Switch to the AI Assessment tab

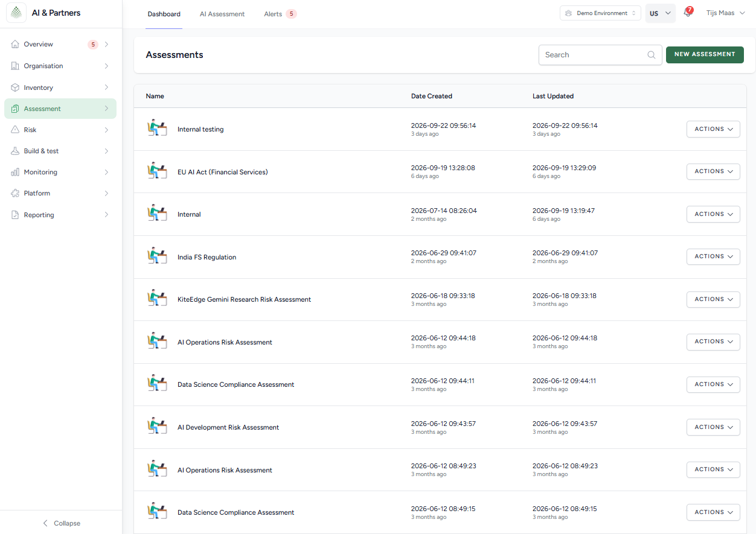pos(222,14)
